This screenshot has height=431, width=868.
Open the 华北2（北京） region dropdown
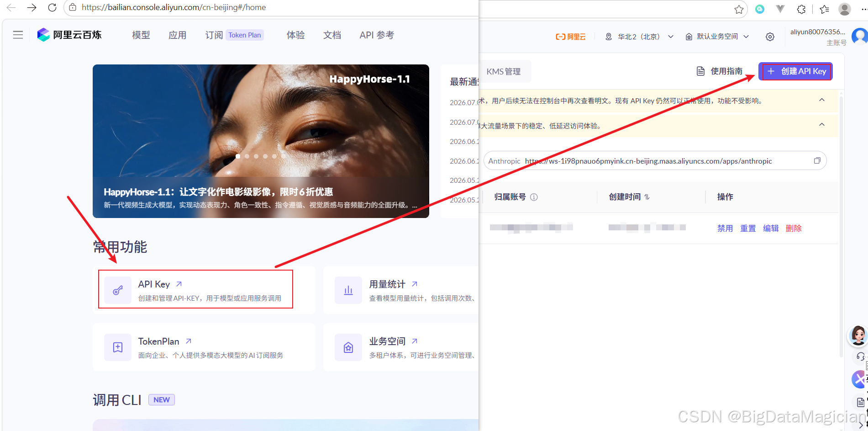pos(639,37)
